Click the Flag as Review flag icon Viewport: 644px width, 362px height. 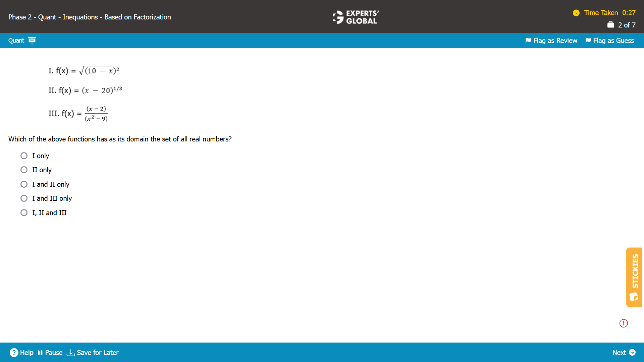pos(528,41)
